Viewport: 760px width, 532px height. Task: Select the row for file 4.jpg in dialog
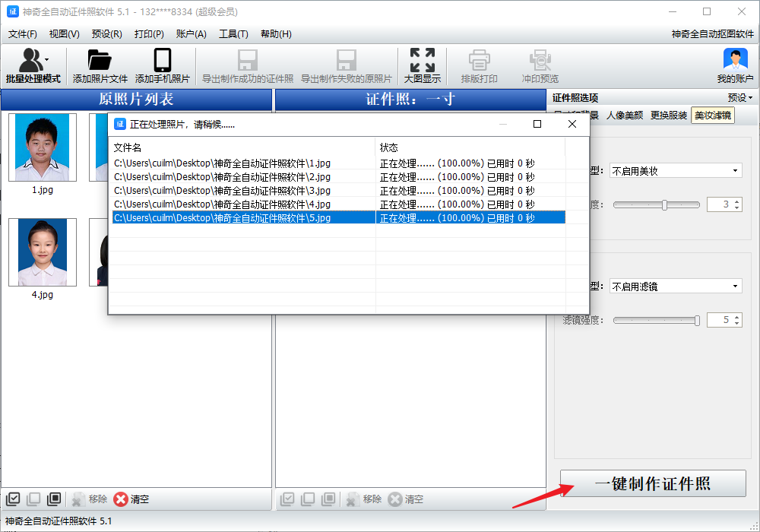[337, 204]
